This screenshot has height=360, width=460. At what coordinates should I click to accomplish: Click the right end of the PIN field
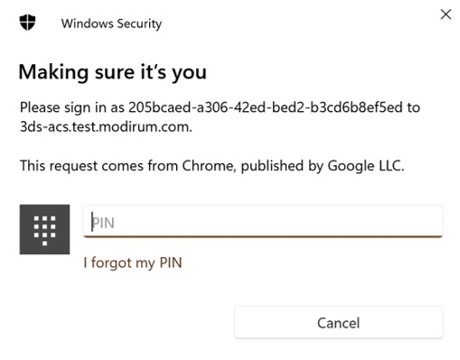(433, 222)
